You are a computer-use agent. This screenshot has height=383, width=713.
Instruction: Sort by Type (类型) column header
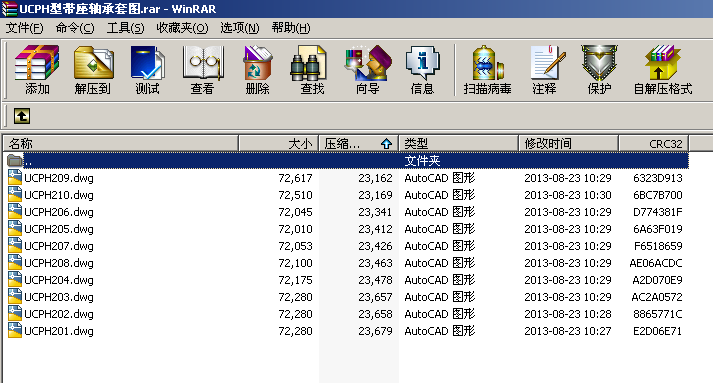(x=459, y=144)
